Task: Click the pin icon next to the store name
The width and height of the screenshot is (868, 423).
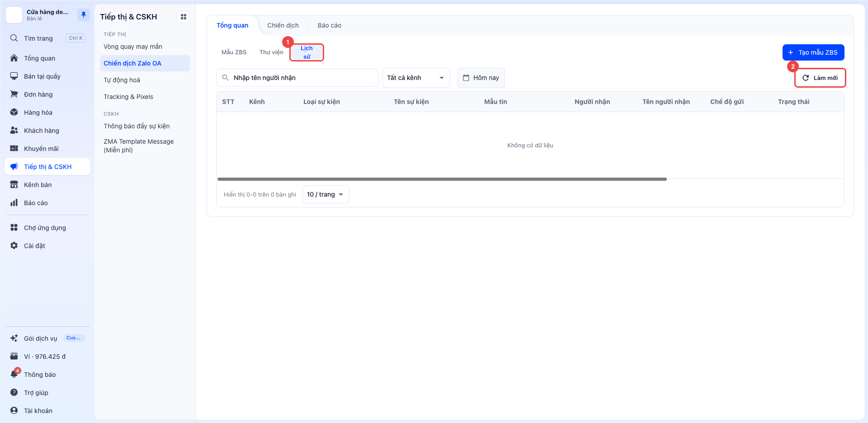Action: coord(83,15)
